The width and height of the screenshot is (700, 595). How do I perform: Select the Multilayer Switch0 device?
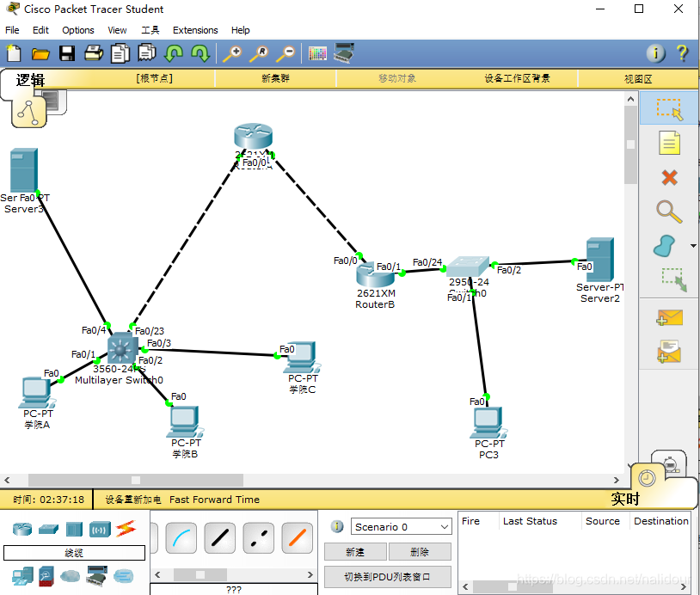click(121, 347)
